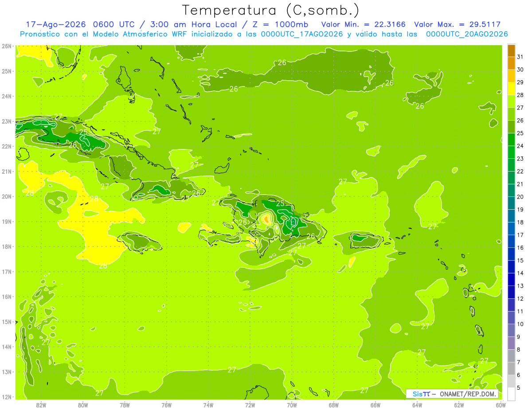Click the "12N" latitude axis label
The image size is (532, 411).
(x=6, y=397)
